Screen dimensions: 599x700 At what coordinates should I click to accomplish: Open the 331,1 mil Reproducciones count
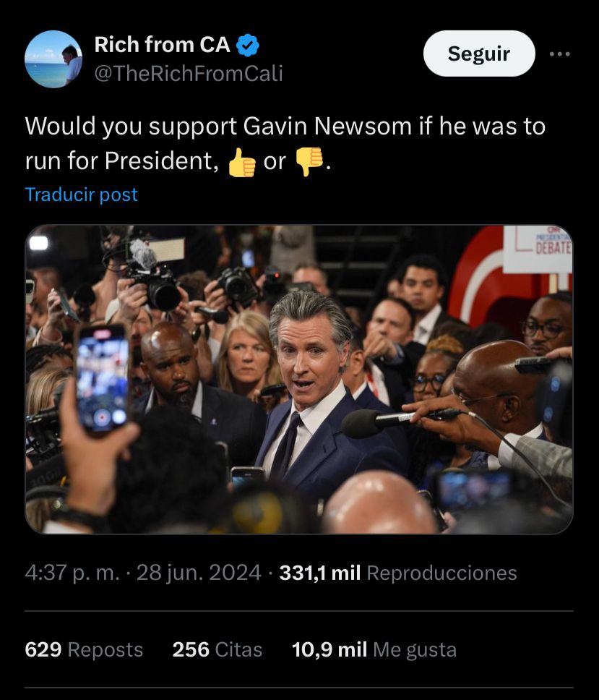(398, 573)
